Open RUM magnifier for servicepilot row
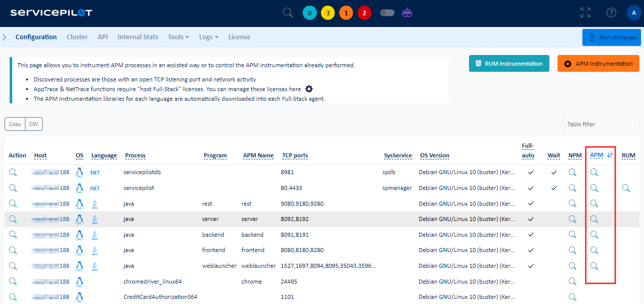This screenshot has width=644, height=304. (626, 188)
